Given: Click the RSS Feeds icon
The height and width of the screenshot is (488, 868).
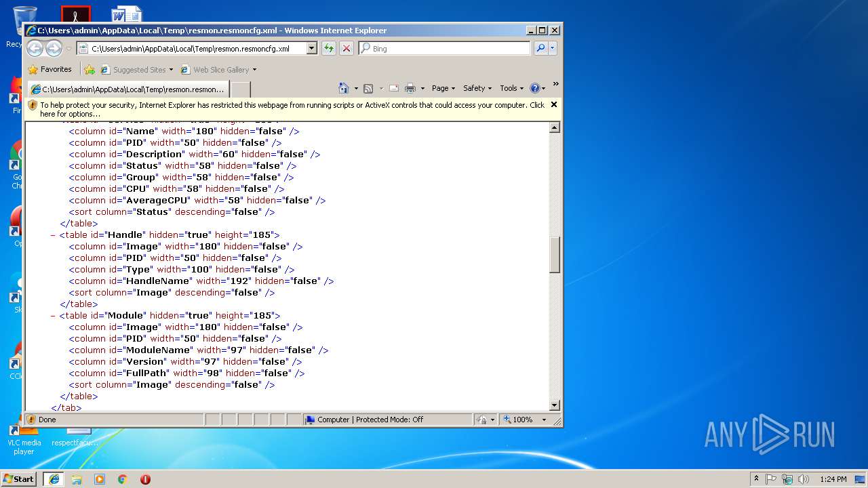Looking at the screenshot, I should tap(368, 88).
